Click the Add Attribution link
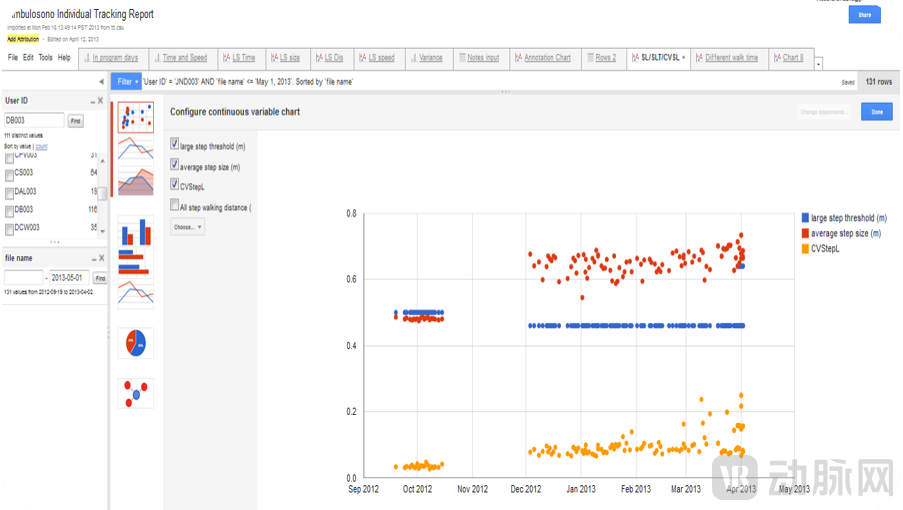 [23, 39]
